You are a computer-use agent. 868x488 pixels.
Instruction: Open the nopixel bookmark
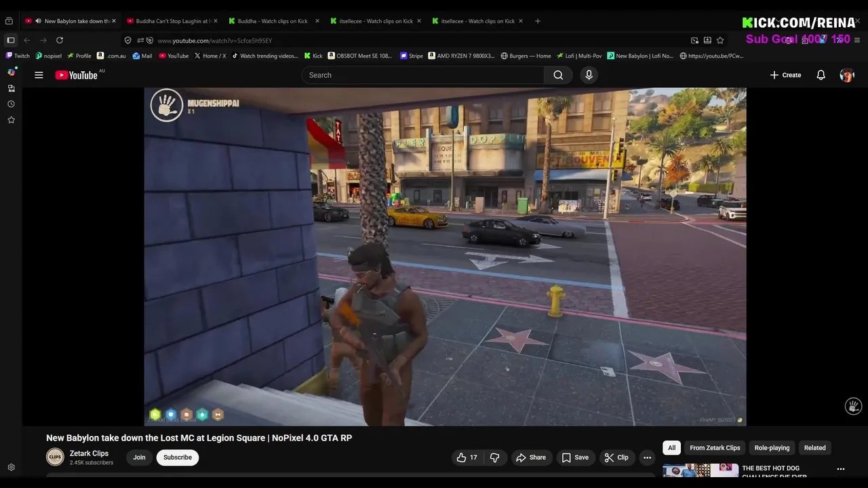(48, 56)
